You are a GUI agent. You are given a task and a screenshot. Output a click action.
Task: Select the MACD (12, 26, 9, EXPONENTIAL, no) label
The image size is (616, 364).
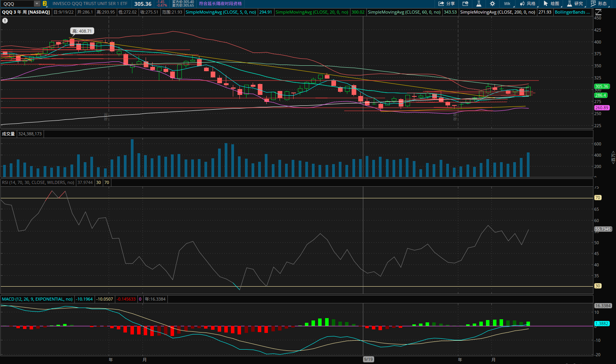pyautogui.click(x=37, y=299)
